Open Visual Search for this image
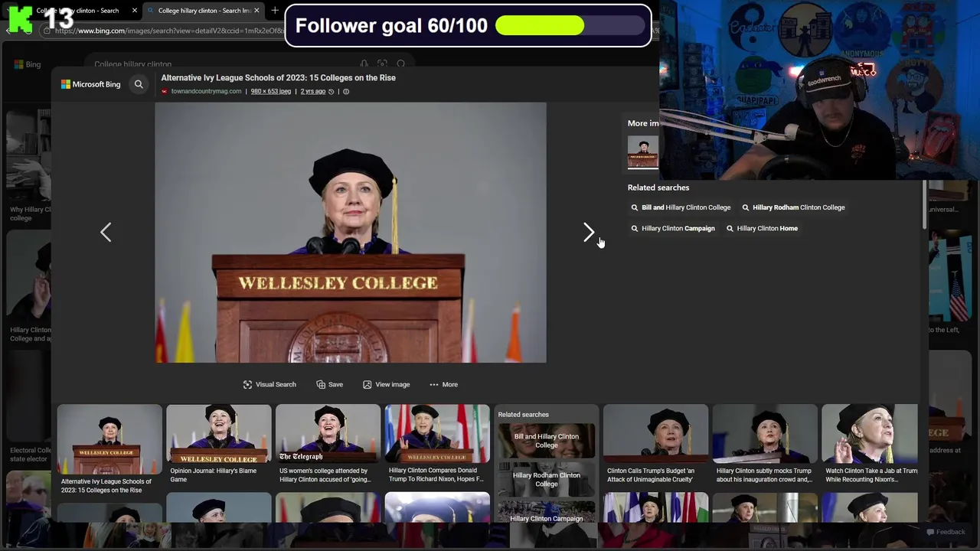980x551 pixels. (269, 384)
